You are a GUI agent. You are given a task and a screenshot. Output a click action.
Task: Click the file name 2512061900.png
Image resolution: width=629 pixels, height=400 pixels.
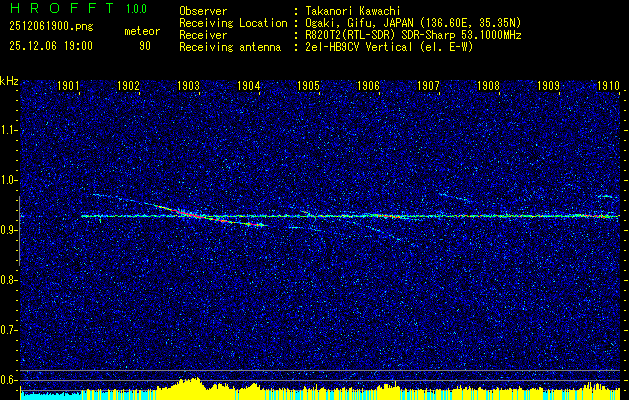tap(51, 27)
